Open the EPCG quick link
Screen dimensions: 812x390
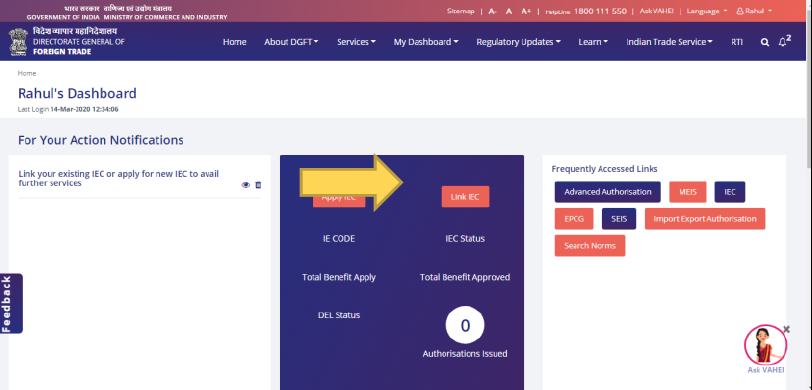(x=574, y=219)
